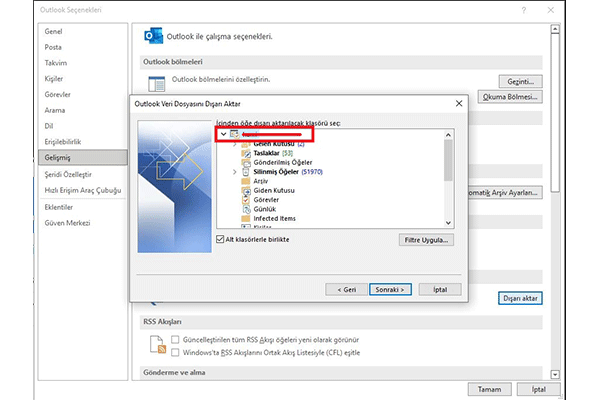600x400 pixels.
Task: Click the Outlook logo icon in options header
Action: [x=153, y=36]
